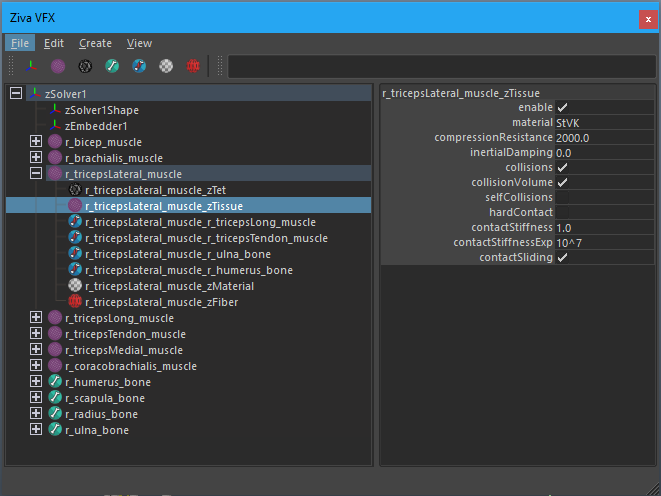Collapse the r_tricepsLateral_muscle node
The width and height of the screenshot is (661, 496).
pos(36,173)
